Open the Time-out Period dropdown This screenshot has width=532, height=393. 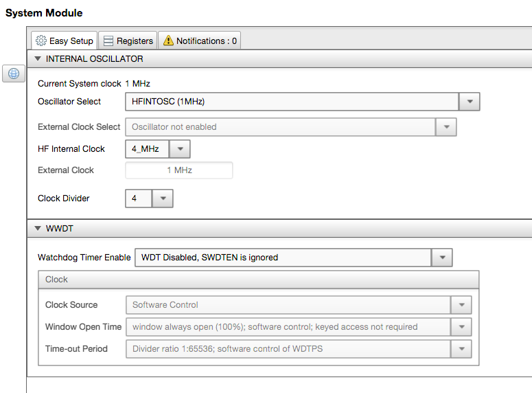(x=461, y=349)
